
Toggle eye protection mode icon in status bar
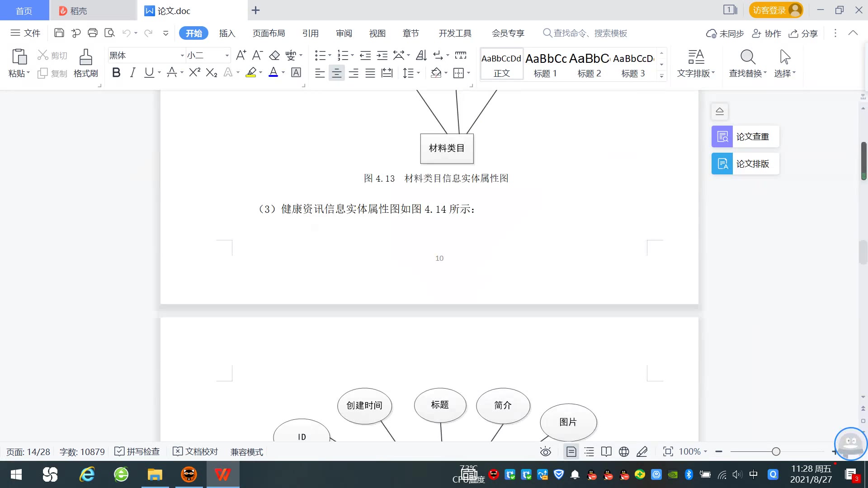tap(545, 452)
